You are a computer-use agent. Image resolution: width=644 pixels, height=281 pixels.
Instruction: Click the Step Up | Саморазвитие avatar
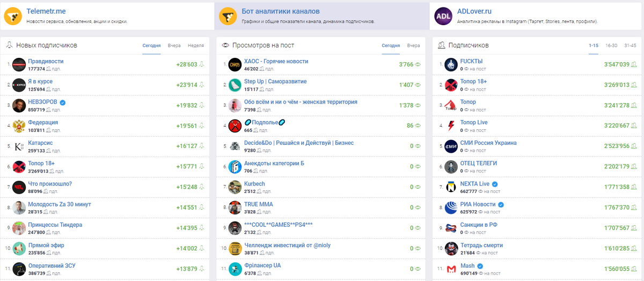click(235, 85)
